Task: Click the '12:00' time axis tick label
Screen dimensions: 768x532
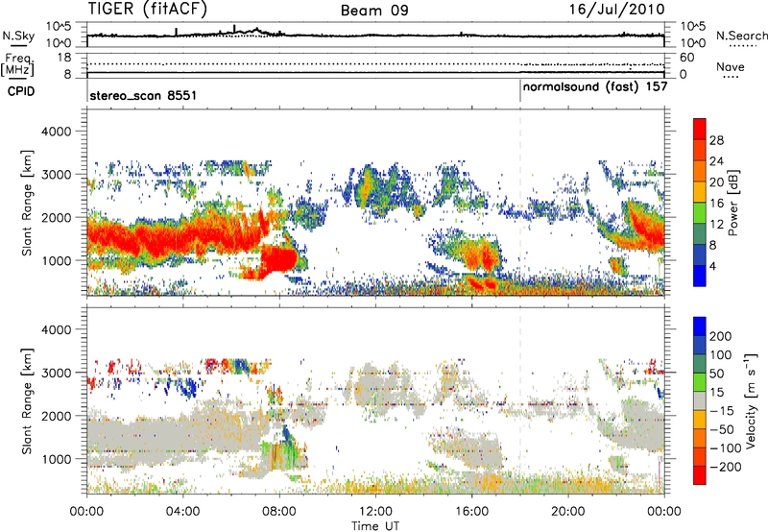Action: [x=375, y=512]
